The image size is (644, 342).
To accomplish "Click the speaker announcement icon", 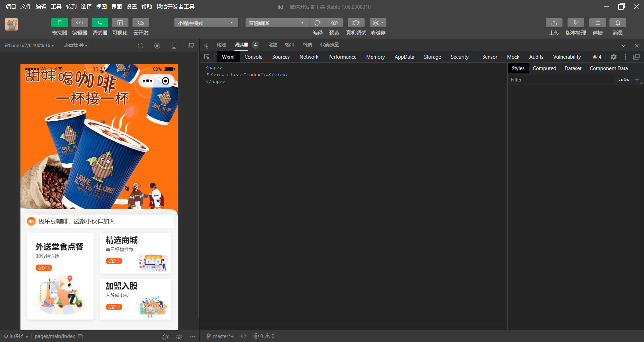I will tap(31, 221).
